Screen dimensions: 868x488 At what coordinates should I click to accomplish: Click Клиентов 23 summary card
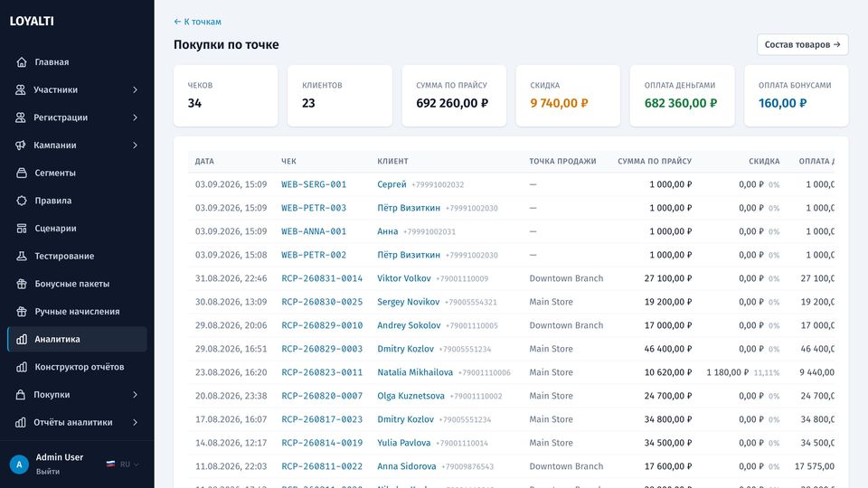340,96
